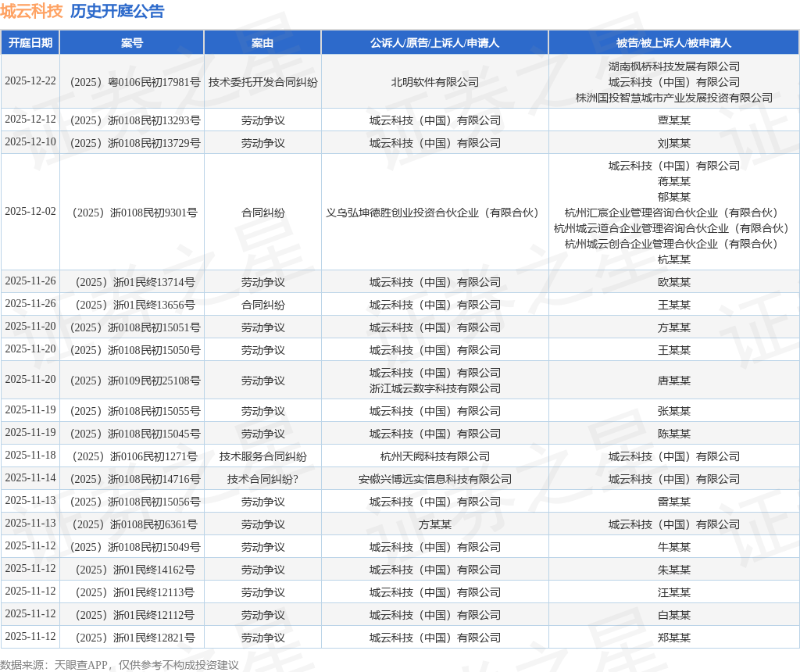Click case number 浙0109民初25108号

pyautogui.click(x=134, y=381)
